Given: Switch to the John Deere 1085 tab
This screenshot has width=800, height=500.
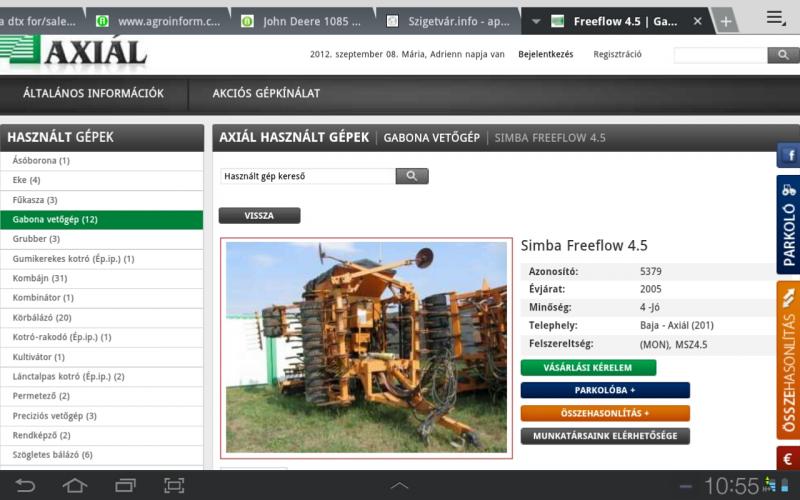Looking at the screenshot, I should [303, 21].
